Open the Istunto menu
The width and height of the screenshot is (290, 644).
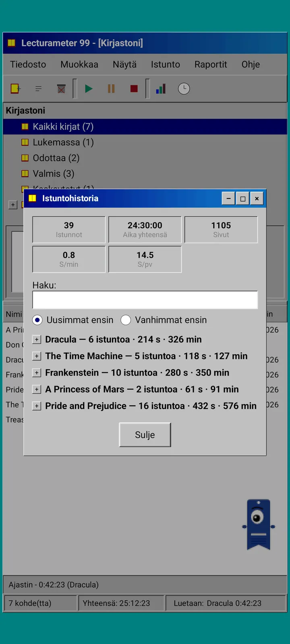(x=166, y=64)
